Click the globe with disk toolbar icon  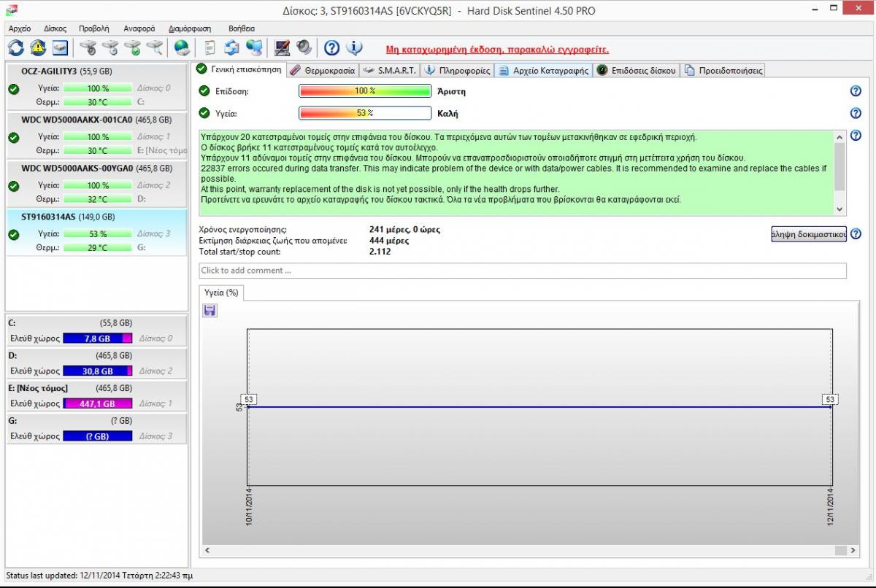tap(182, 48)
